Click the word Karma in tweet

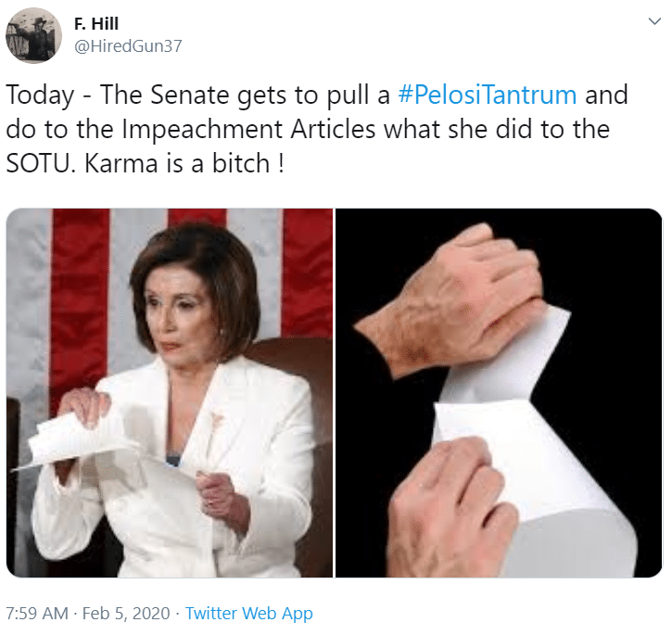pyautogui.click(x=121, y=164)
